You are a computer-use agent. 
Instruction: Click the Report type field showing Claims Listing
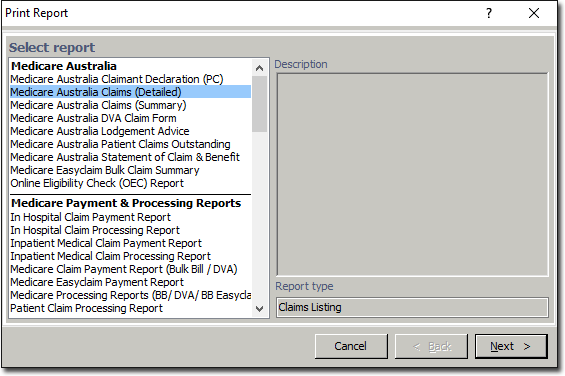pos(412,307)
